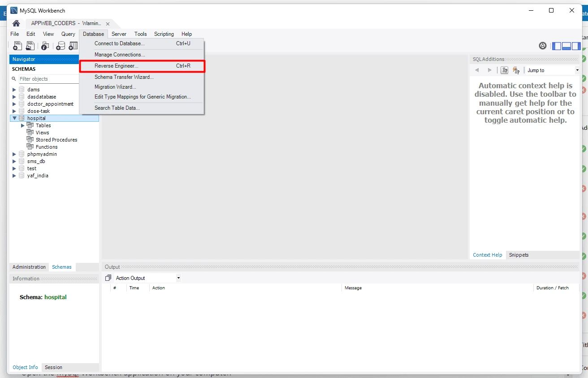Click the create new table icon
This screenshot has width=588, height=378.
[73, 46]
